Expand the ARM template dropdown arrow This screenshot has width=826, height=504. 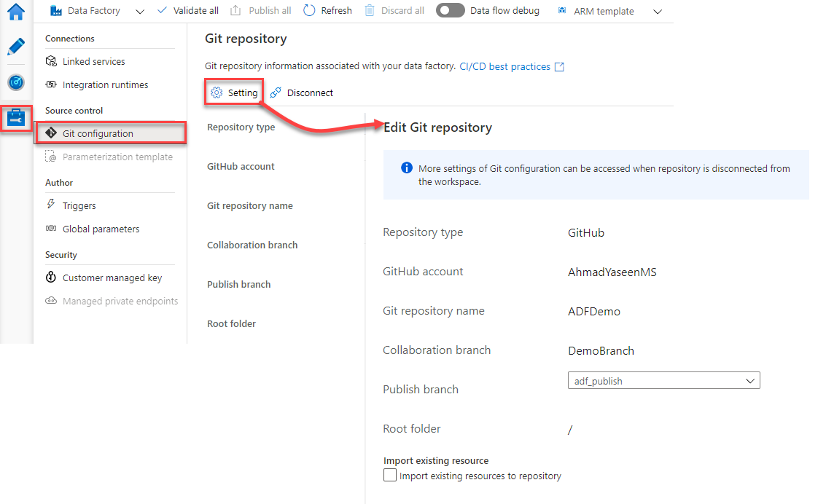tap(657, 12)
